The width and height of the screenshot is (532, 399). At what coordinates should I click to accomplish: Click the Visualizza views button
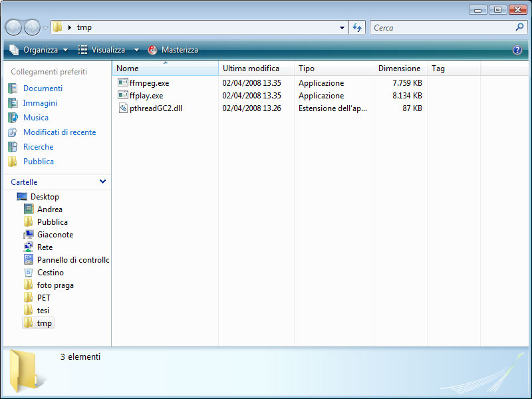(102, 50)
